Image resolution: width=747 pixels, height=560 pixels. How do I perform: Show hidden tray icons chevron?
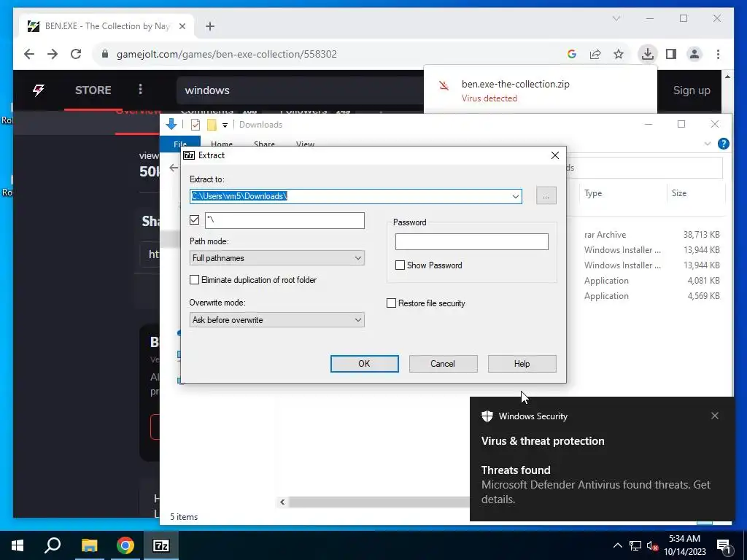tap(617, 545)
